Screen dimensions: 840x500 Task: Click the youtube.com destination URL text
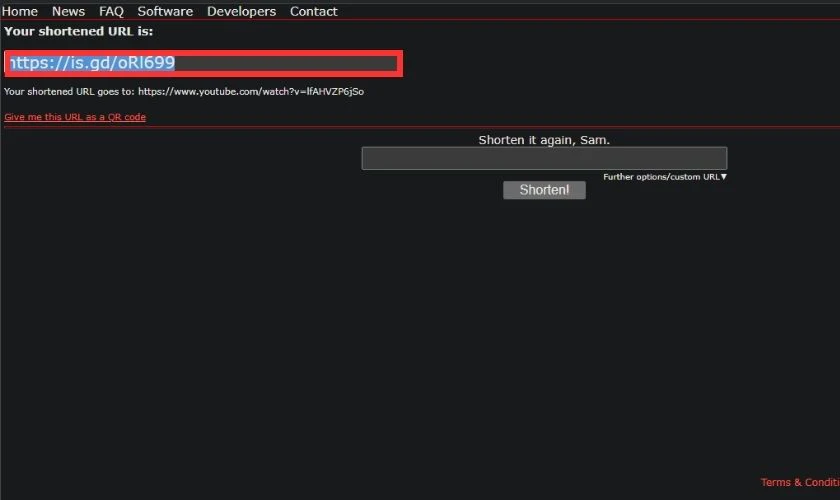pyautogui.click(x=251, y=92)
